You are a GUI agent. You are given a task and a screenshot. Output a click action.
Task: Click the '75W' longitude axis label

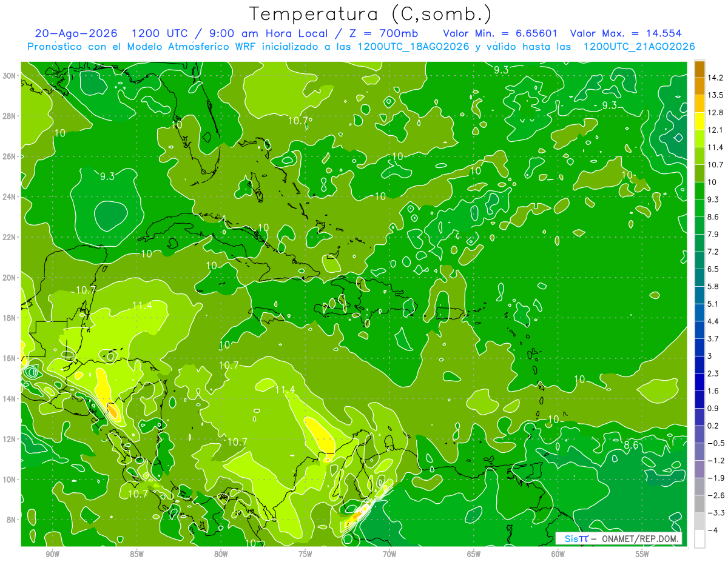tap(305, 554)
